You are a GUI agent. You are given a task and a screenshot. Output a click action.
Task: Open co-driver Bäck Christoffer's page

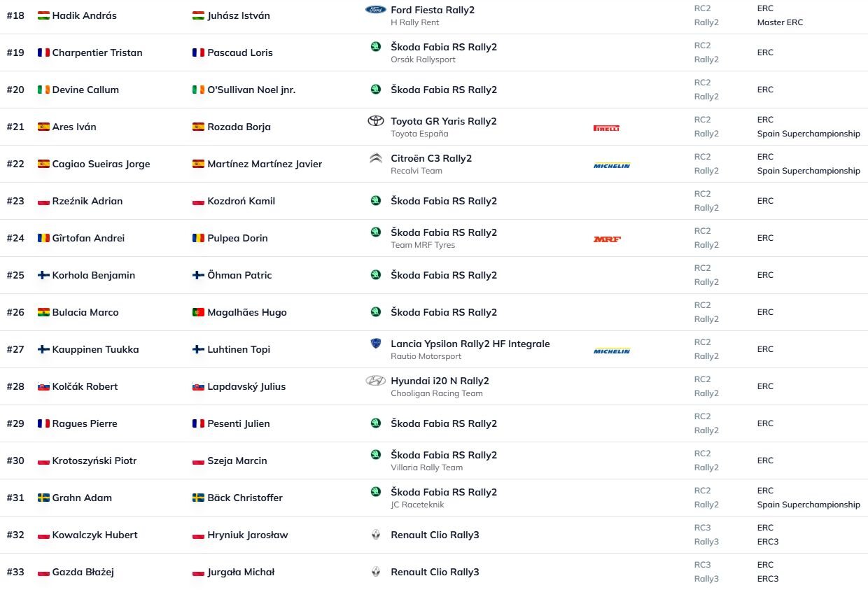245,498
